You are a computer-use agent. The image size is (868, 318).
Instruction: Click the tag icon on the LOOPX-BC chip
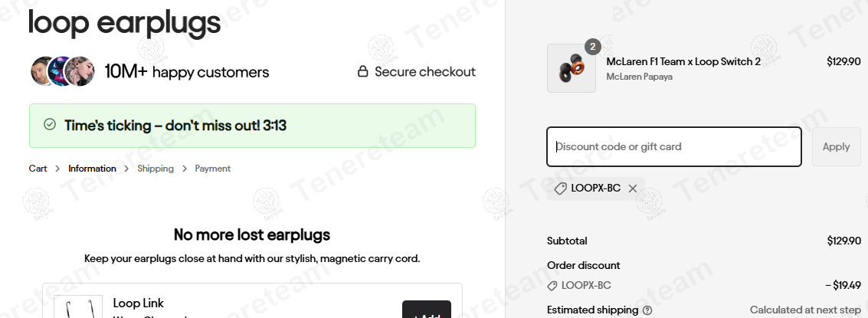(560, 189)
